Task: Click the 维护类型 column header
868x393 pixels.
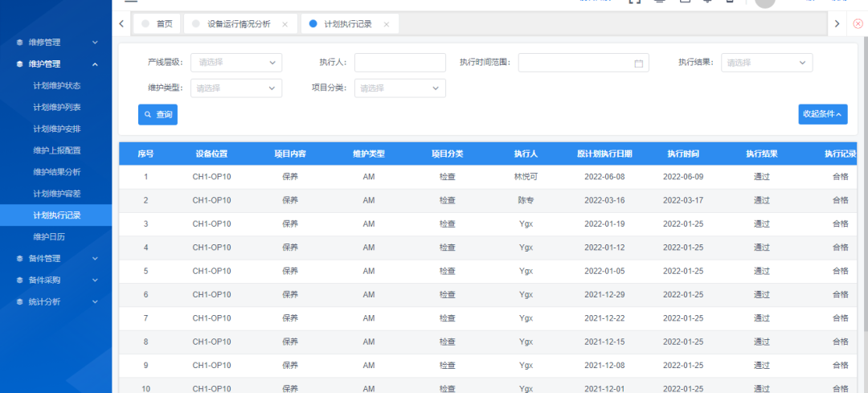Action: pyautogui.click(x=369, y=154)
